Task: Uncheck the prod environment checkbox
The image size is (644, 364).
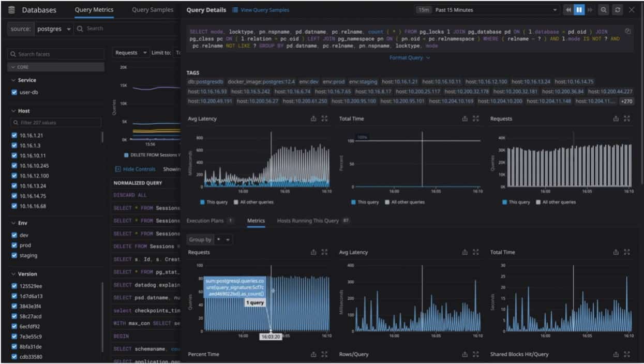Action: click(x=14, y=245)
